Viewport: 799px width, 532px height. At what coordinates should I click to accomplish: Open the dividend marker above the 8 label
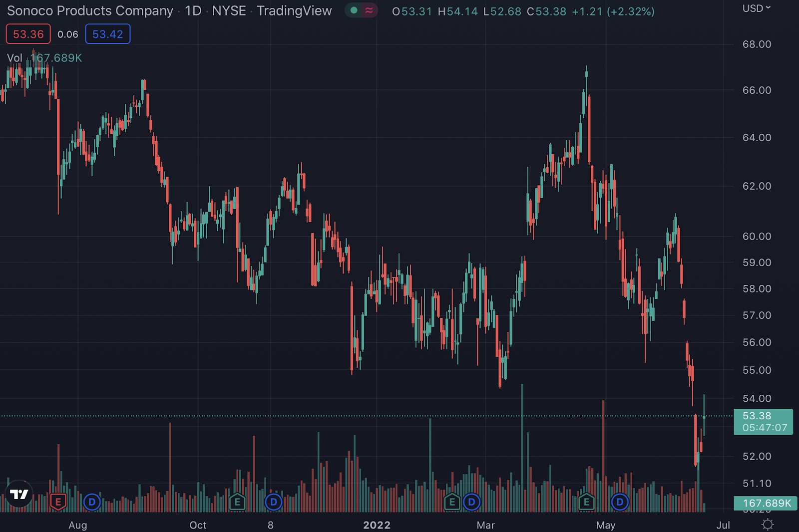point(274,502)
